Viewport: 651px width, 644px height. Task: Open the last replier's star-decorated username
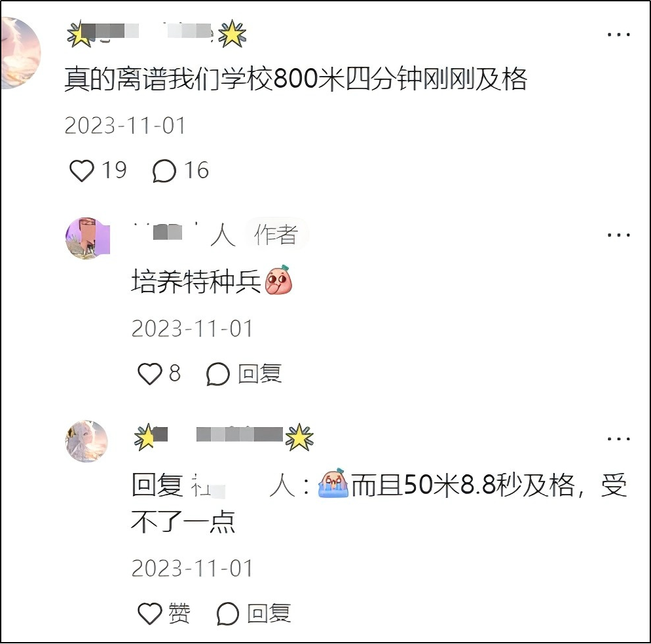(224, 437)
